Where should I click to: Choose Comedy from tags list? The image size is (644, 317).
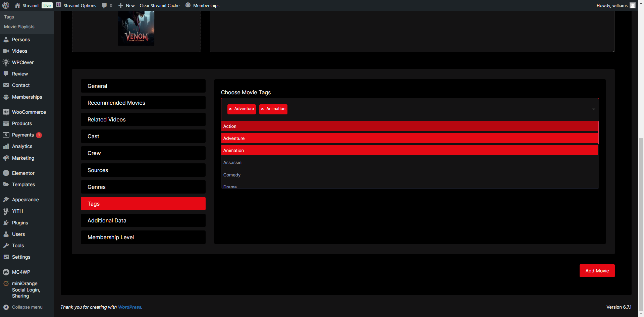click(409, 175)
